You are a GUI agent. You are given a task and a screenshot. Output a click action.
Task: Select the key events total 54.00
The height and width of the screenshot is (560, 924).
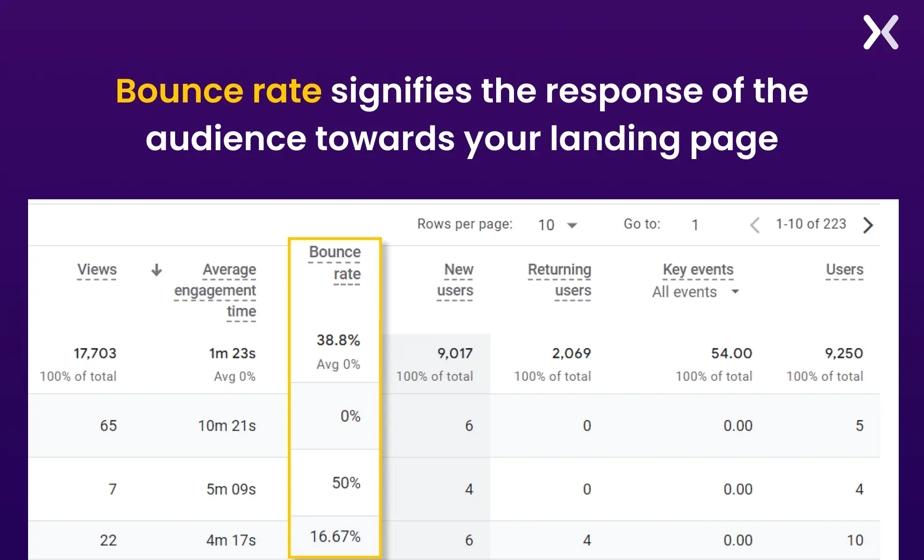pos(732,353)
